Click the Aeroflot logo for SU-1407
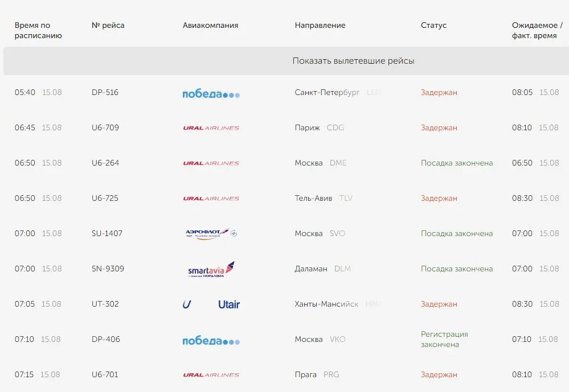 (211, 234)
